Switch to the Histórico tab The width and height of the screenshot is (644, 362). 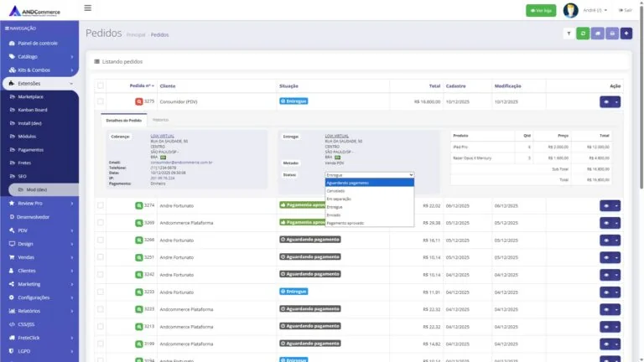coord(161,120)
